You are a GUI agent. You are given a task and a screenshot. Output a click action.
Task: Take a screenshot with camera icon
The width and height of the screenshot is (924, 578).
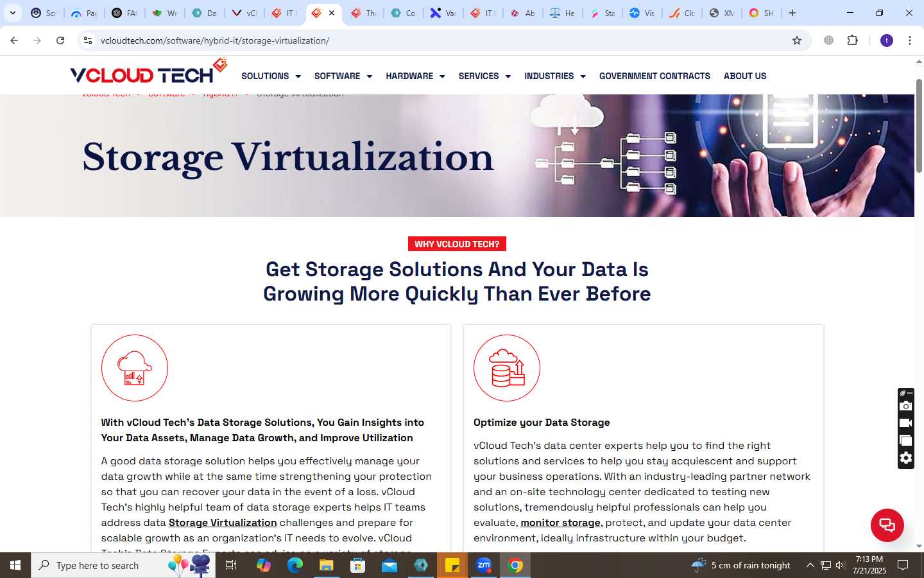905,406
